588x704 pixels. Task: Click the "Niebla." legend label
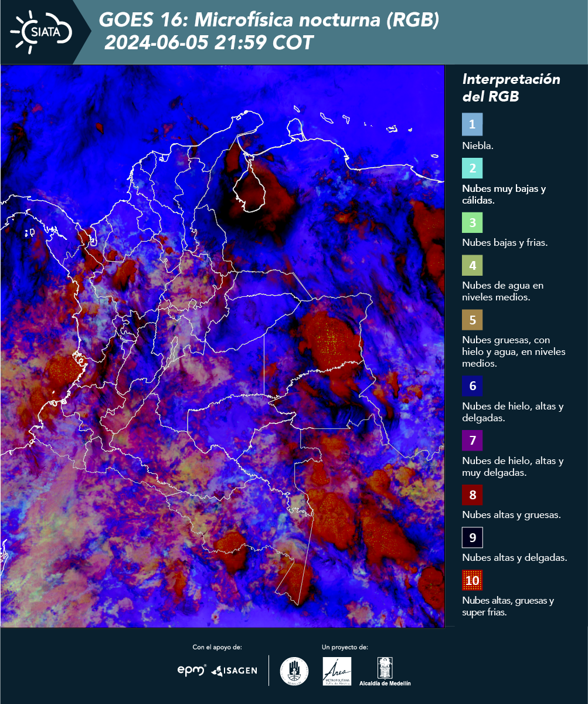478,145
